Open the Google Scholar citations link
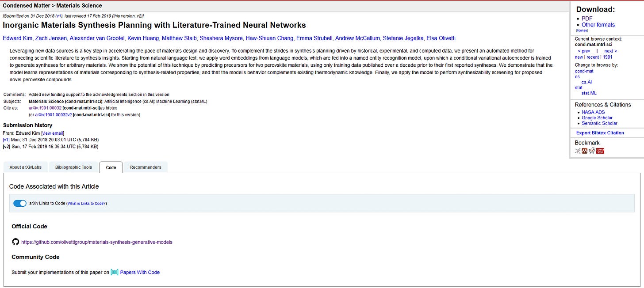Image resolution: width=644 pixels, height=288 pixels. click(x=597, y=118)
